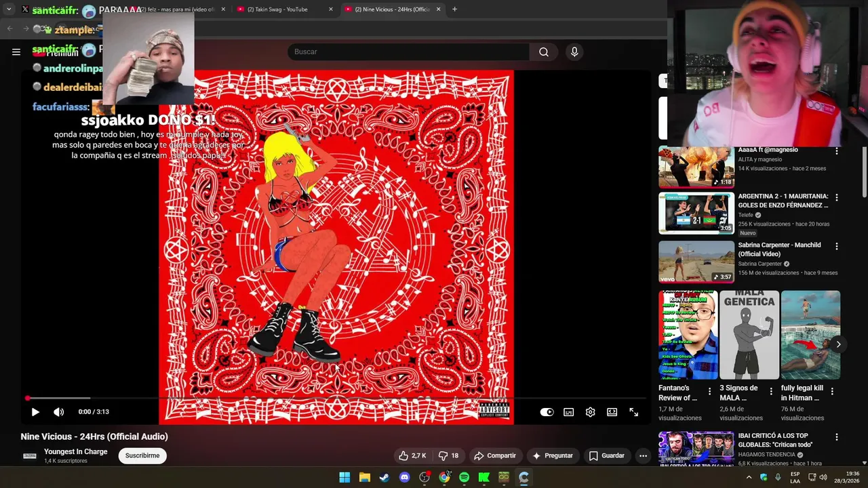Open Spotify from the taskbar
The height and width of the screenshot is (488, 868).
point(464,477)
